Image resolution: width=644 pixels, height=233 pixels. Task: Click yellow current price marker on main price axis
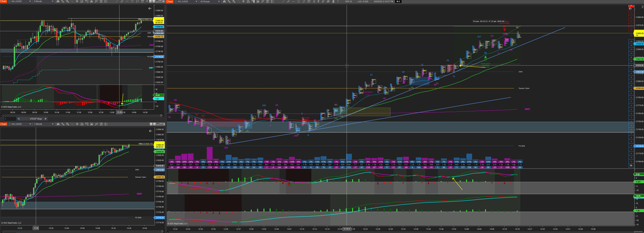639,33
